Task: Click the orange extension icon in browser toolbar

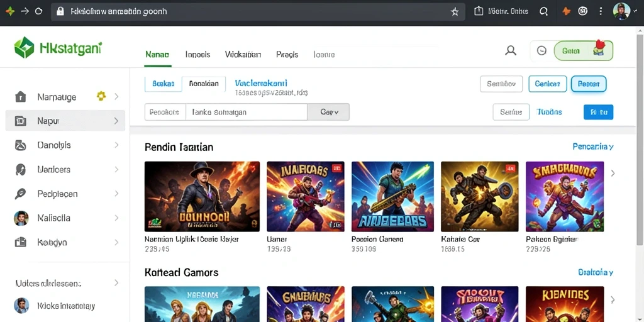Action: coord(567,11)
